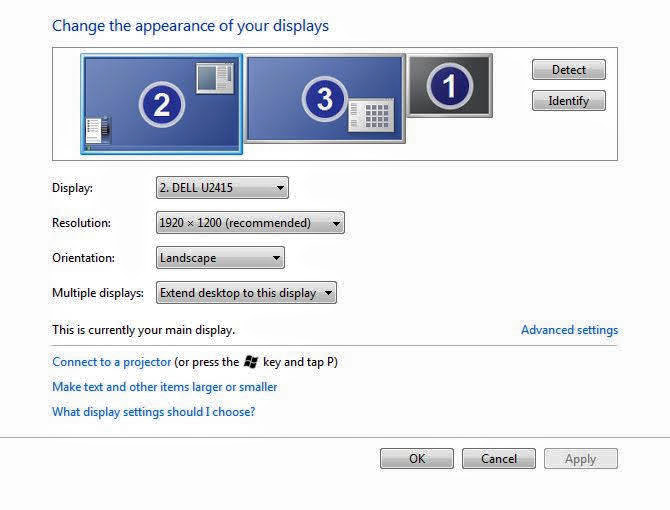Image resolution: width=670 pixels, height=510 pixels.
Task: Select the number 3 circle on the middle display
Action: 323,98
